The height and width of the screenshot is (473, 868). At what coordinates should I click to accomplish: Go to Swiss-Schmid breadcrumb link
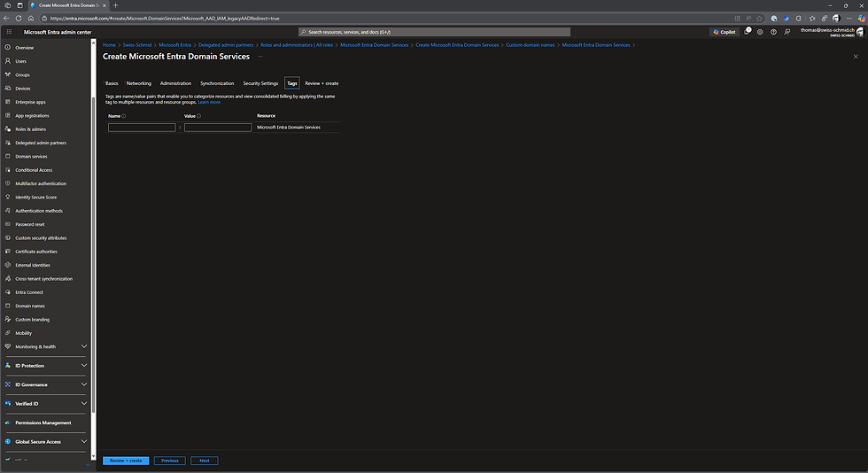[x=136, y=45]
